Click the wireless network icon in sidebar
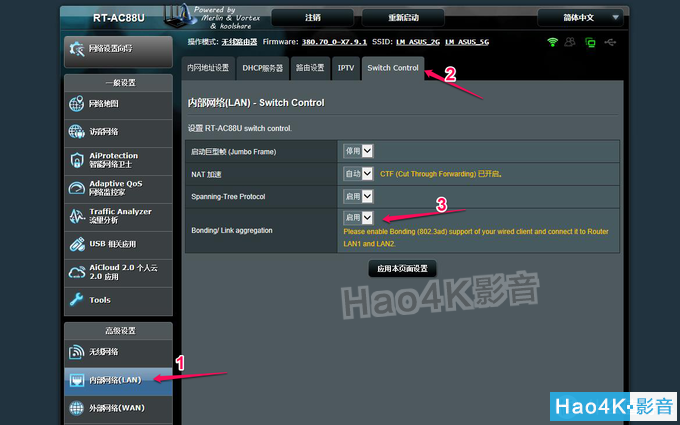Image resolution: width=680 pixels, height=425 pixels. click(x=76, y=352)
